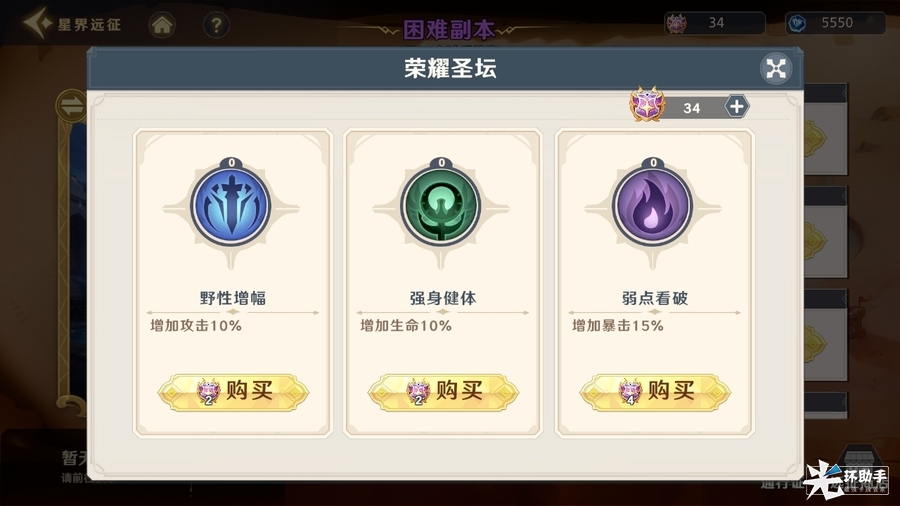
Task: Click the 34 badge counter in top bar
Action: [715, 23]
